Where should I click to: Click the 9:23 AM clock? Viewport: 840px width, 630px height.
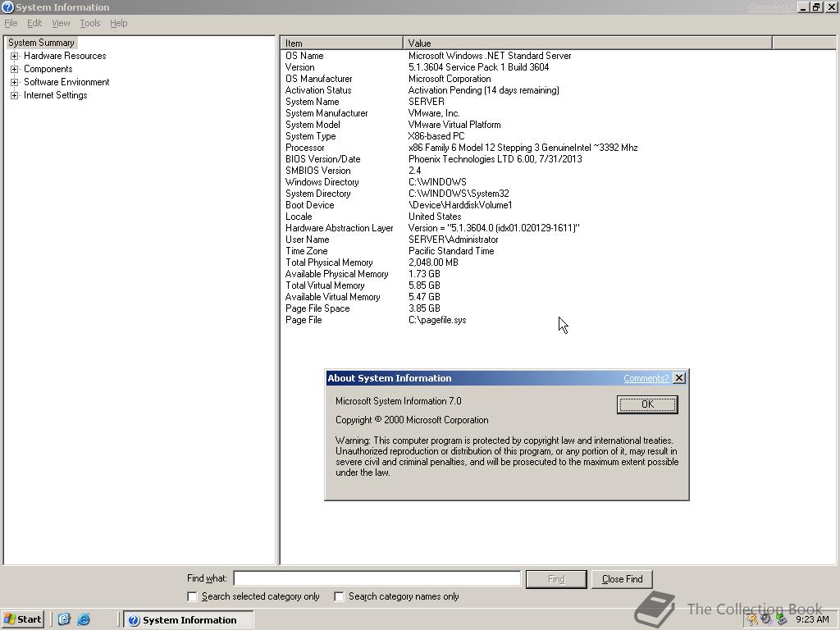click(x=811, y=620)
